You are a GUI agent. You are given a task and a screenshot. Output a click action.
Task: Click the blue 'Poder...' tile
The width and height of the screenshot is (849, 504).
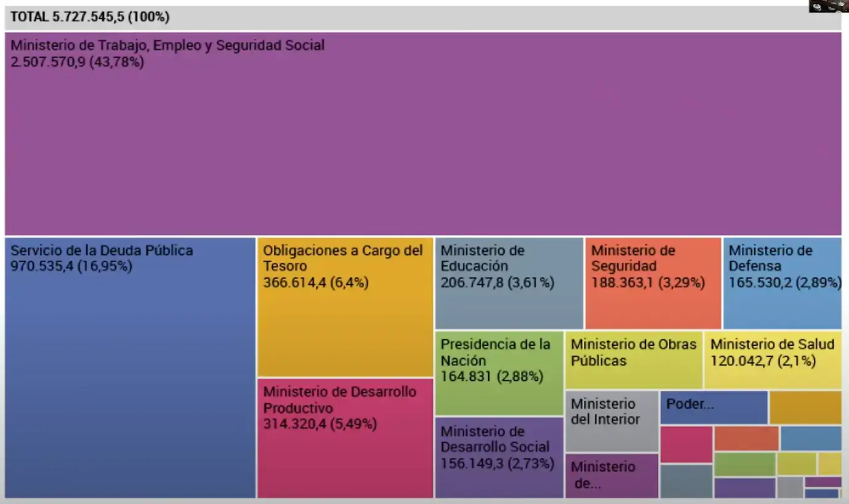coord(714,407)
